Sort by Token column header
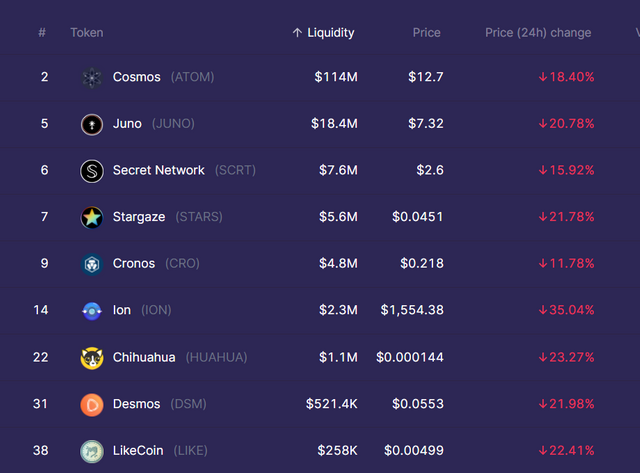The width and height of the screenshot is (640, 473). pyautogui.click(x=87, y=33)
